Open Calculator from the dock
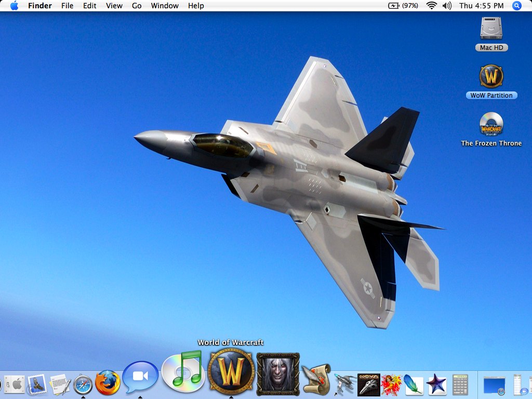Screen dimensions: 532x399 [460, 385]
